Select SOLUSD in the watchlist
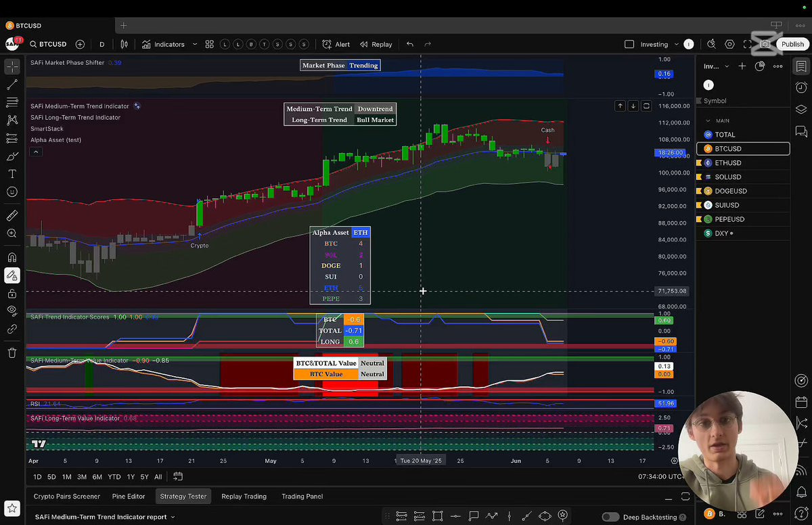Image resolution: width=812 pixels, height=525 pixels. point(743,177)
